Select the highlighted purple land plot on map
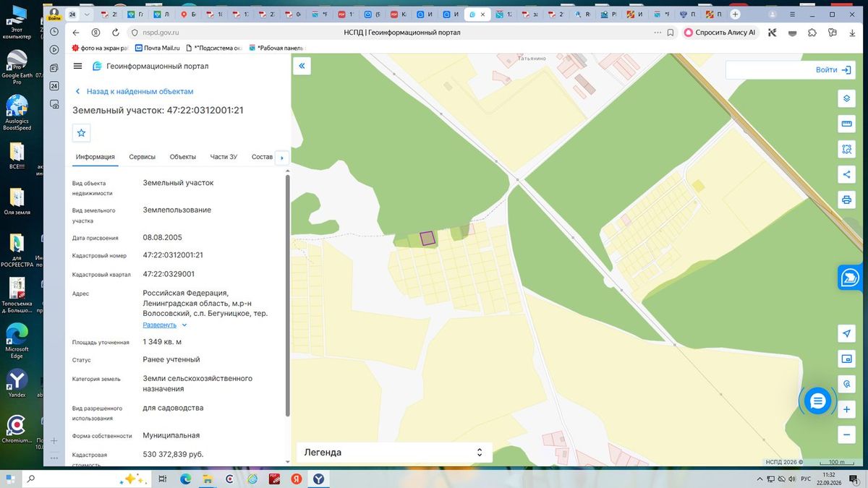The width and height of the screenshot is (868, 488). click(427, 238)
